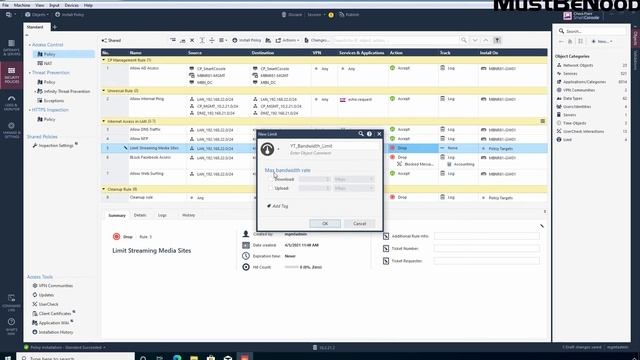Viewport: 640px width, 360px height.
Task: Click the limit gauge icon in dialog
Action: coord(267,149)
